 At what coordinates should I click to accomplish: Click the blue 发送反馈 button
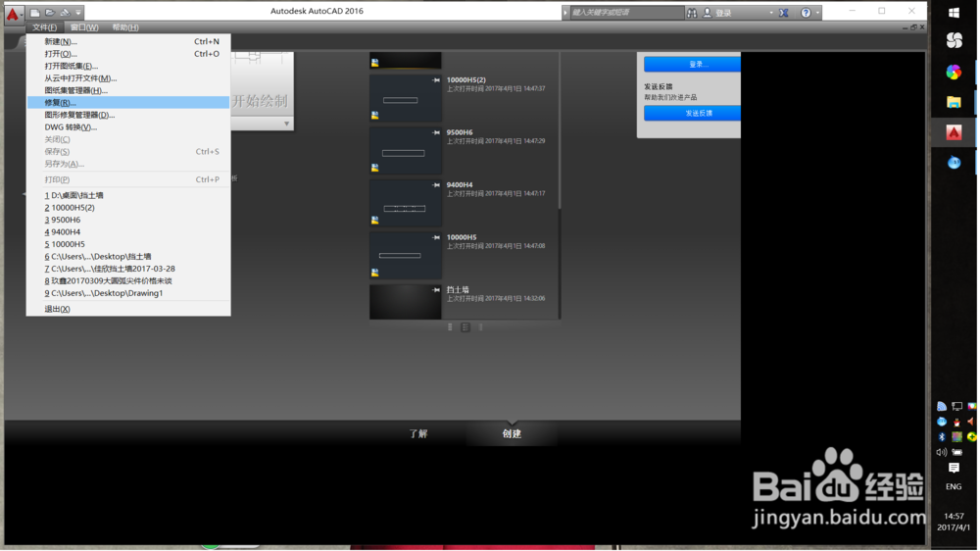tap(693, 113)
